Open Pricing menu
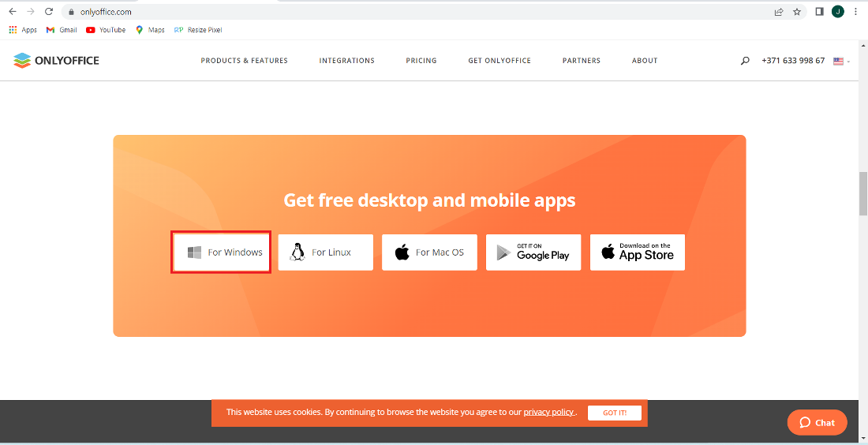The width and height of the screenshot is (868, 445). (x=421, y=61)
